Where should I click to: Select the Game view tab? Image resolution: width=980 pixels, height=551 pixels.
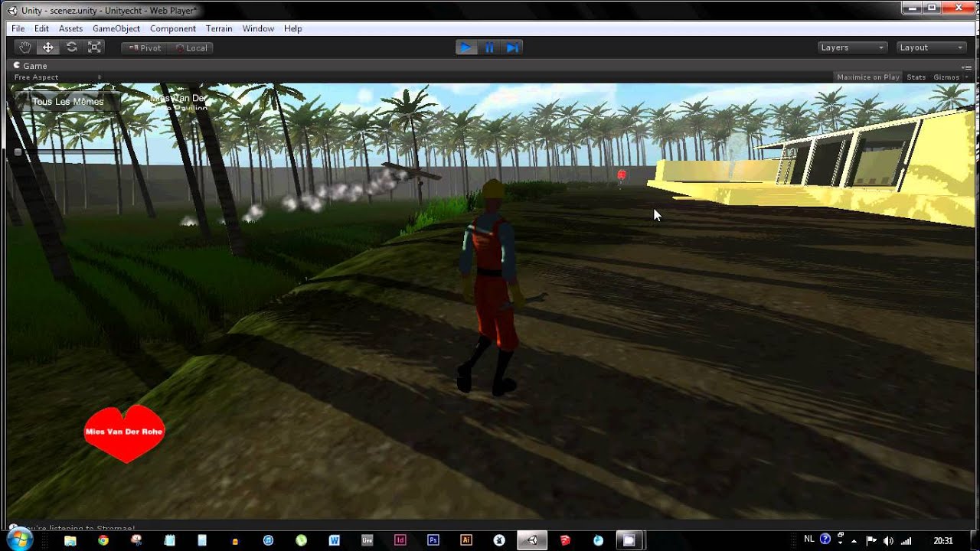31,66
